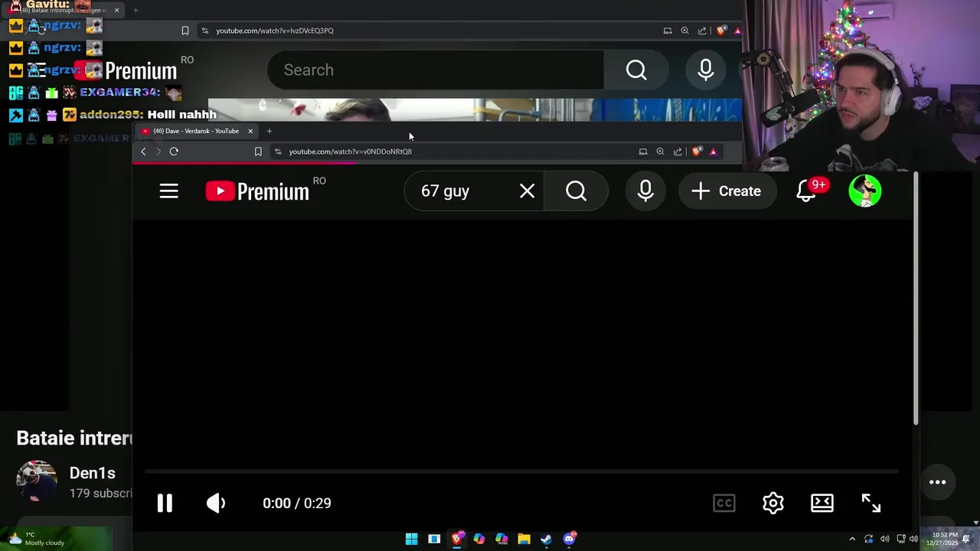Reload the page in the front browser window
Image resolution: width=980 pixels, height=551 pixels.
tap(174, 152)
